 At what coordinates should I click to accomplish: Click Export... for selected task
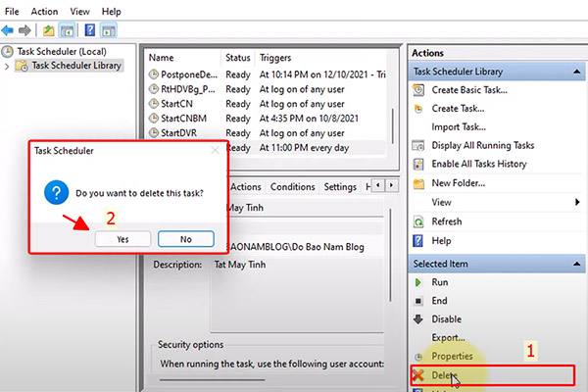coord(448,337)
